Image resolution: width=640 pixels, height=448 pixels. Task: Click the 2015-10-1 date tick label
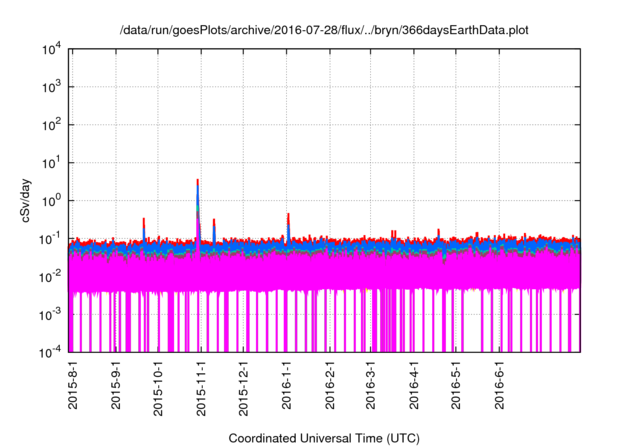157,389
